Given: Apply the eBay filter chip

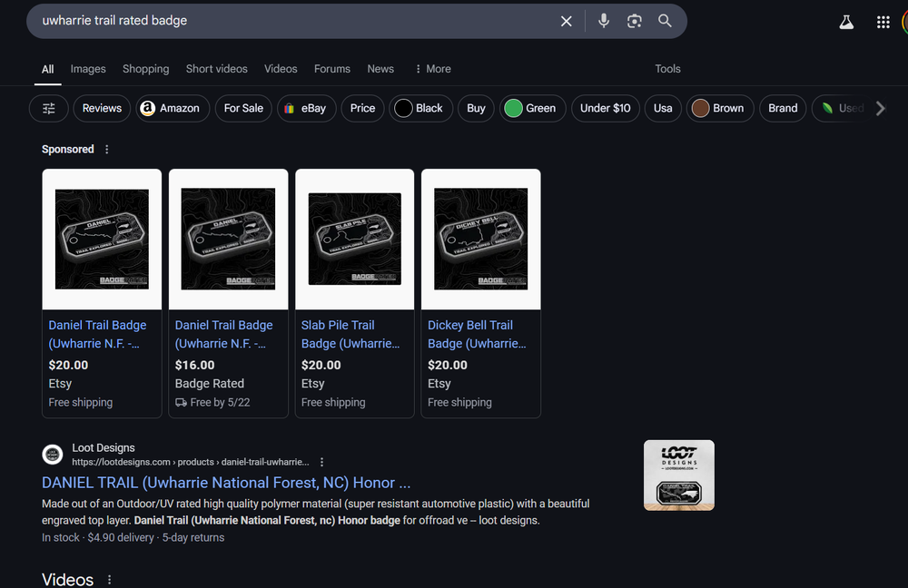Looking at the screenshot, I should [306, 108].
